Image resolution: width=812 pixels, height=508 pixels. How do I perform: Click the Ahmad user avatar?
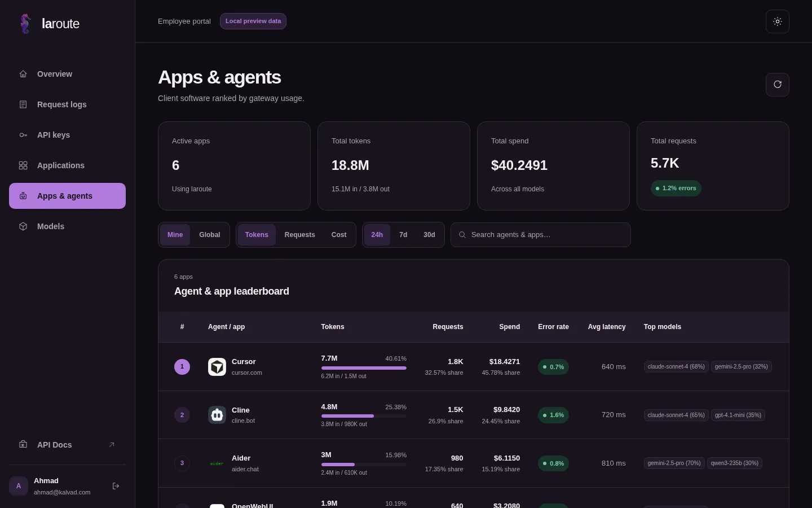(x=19, y=486)
